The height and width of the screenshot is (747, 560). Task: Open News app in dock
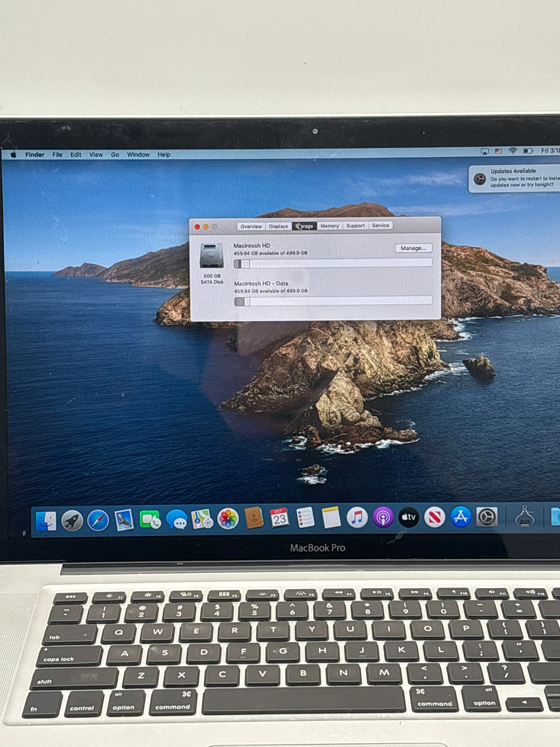(434, 517)
